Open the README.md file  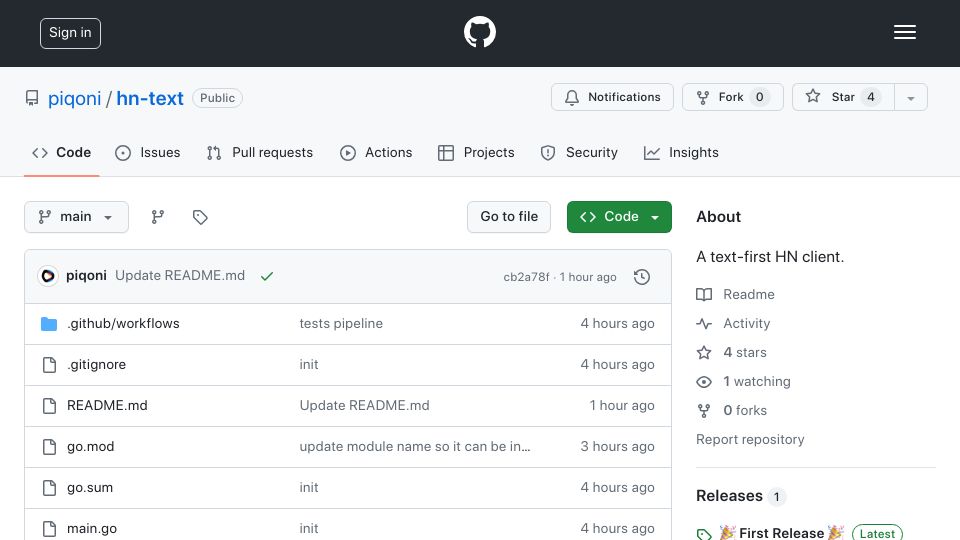(107, 405)
